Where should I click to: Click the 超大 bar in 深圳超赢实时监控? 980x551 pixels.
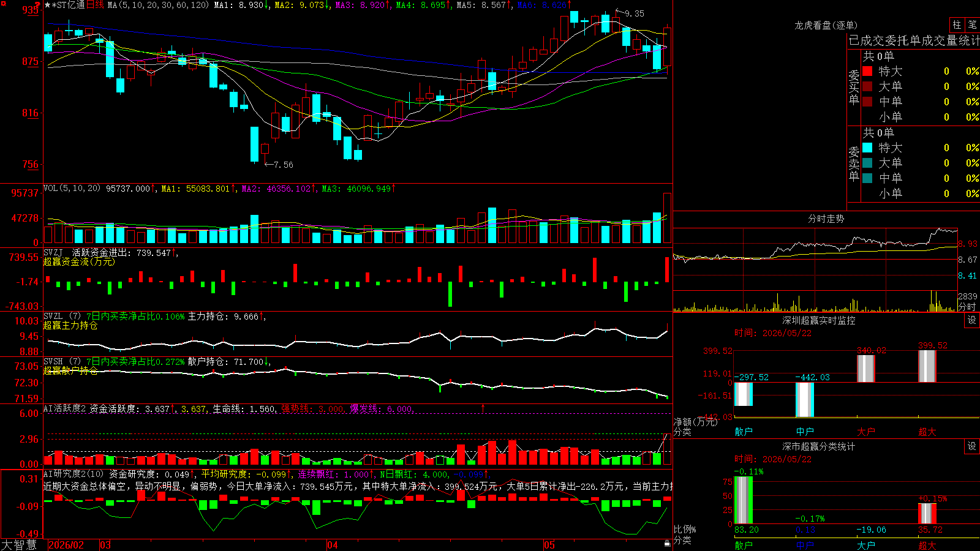click(x=927, y=366)
